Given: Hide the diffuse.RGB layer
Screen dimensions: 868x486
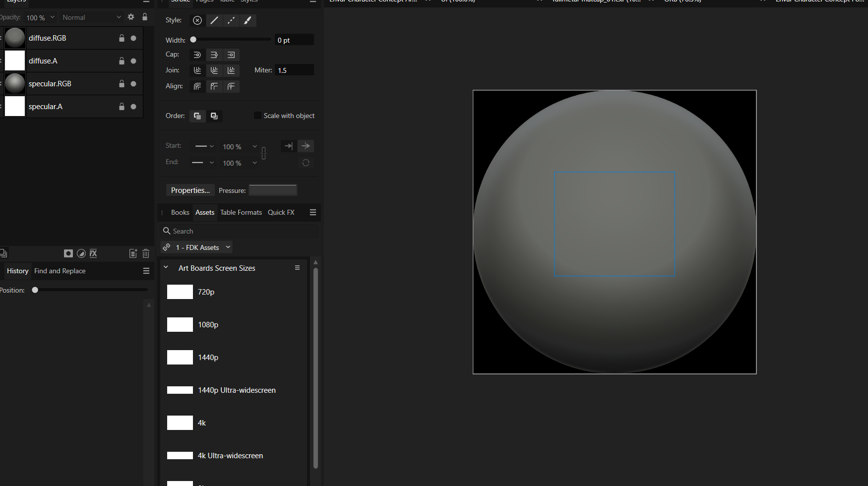Looking at the screenshot, I should click(133, 38).
